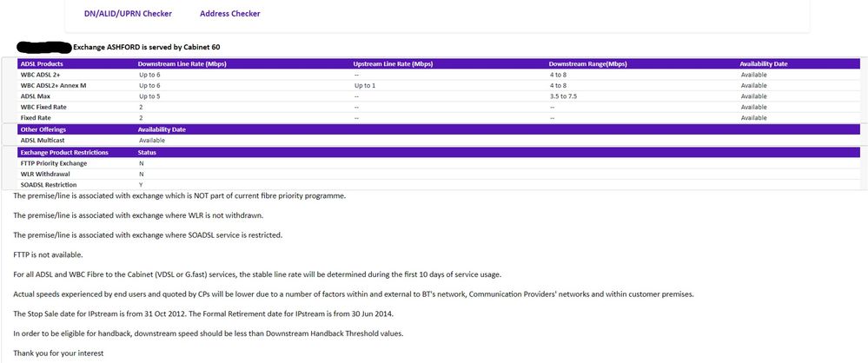
Task: Click the Exchange Product Restrictions header
Action: (x=65, y=153)
